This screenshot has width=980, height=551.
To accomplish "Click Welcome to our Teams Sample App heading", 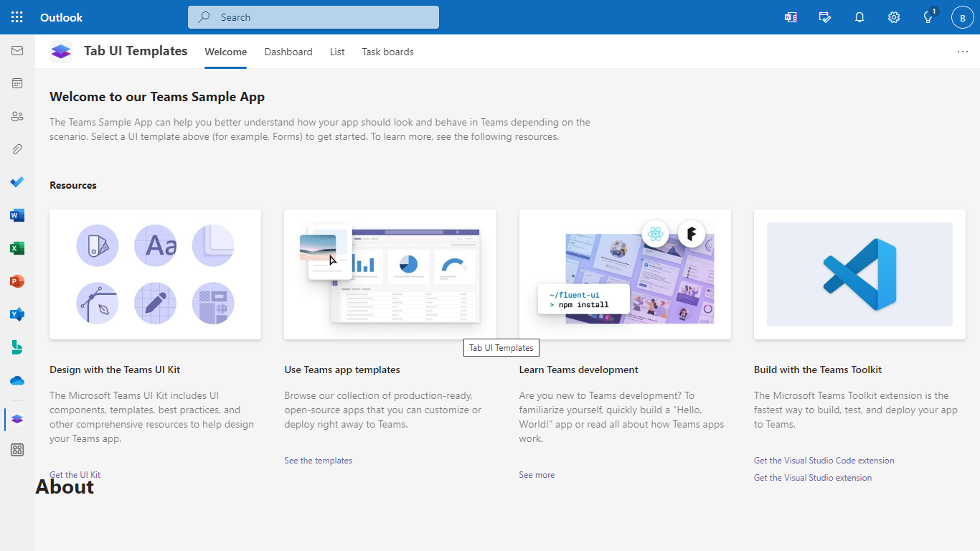I will (x=157, y=97).
